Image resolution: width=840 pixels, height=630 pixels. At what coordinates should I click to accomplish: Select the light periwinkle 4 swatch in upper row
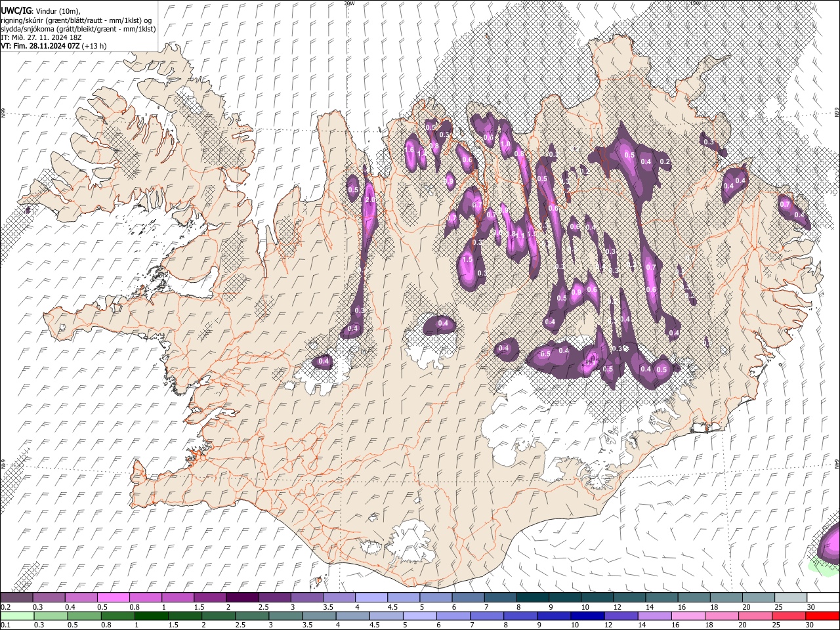click(x=371, y=598)
